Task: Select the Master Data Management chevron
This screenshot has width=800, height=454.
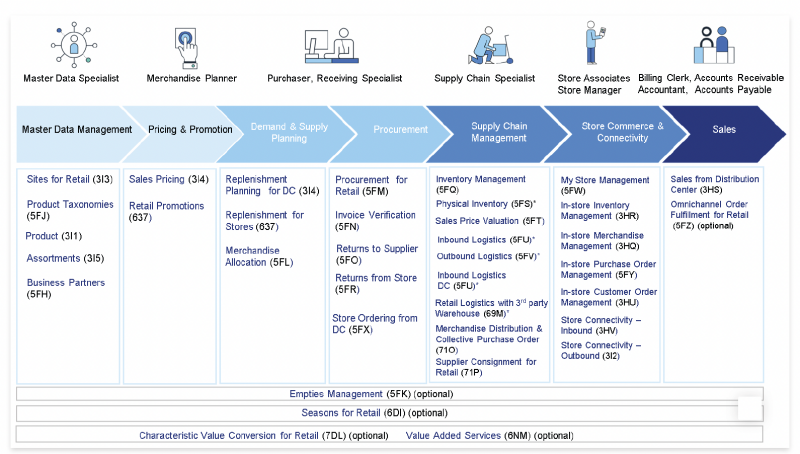Action: click(x=75, y=130)
